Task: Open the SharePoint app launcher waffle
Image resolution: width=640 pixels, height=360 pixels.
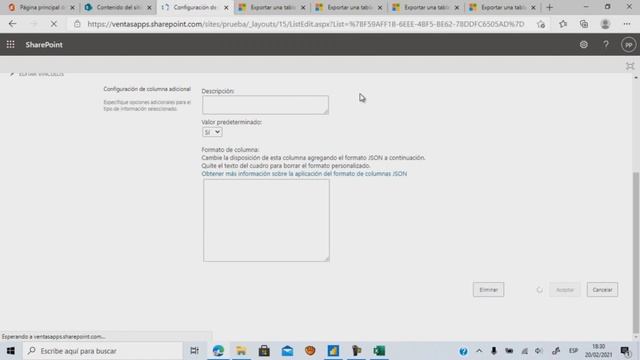Action: pos(11,44)
